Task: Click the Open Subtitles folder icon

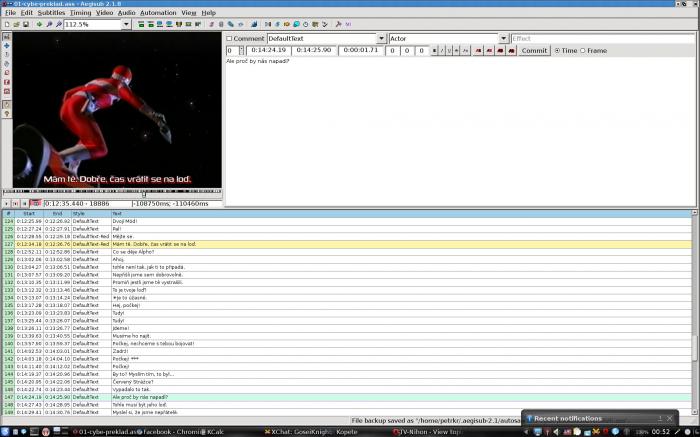Action: click(16, 24)
